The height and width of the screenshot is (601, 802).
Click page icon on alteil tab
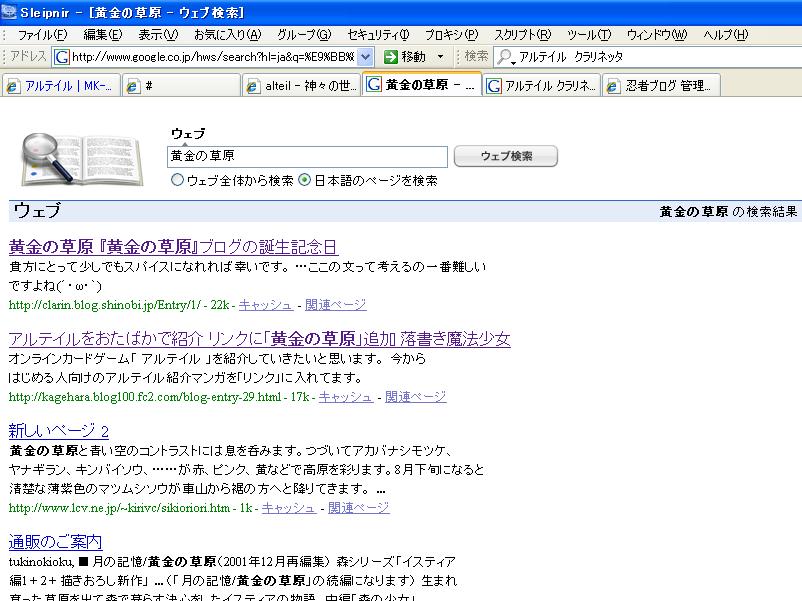coord(252,86)
